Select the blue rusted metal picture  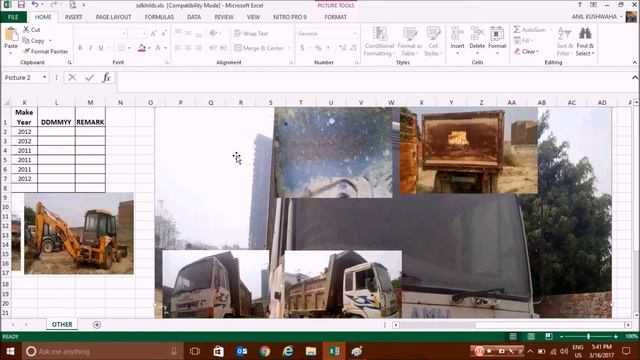coord(333,153)
